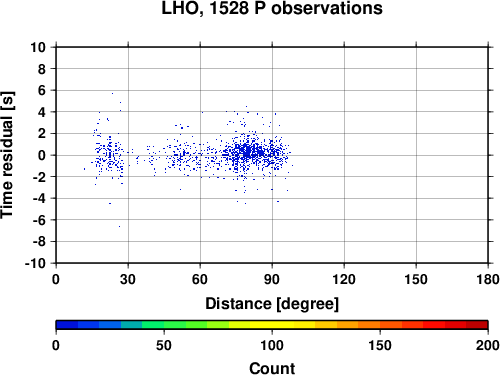The height and width of the screenshot is (375, 500).
Task: Click the y-axis tick label -10
Action: click(35, 263)
